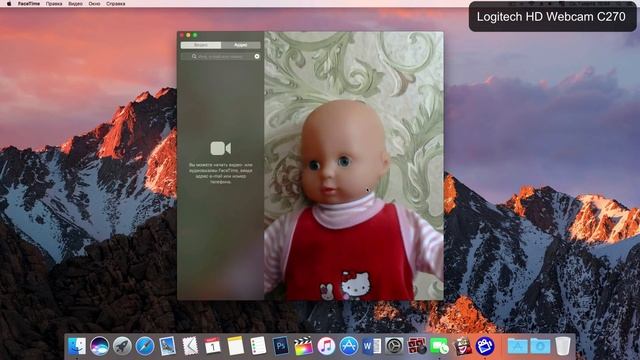Open the blue movie camera app in Dock

484,346
